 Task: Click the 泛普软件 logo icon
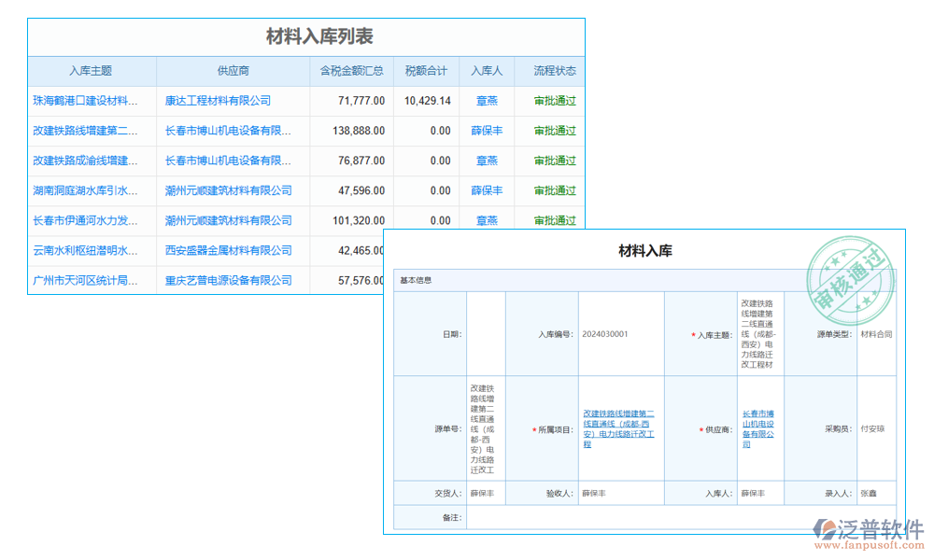[x=827, y=529]
